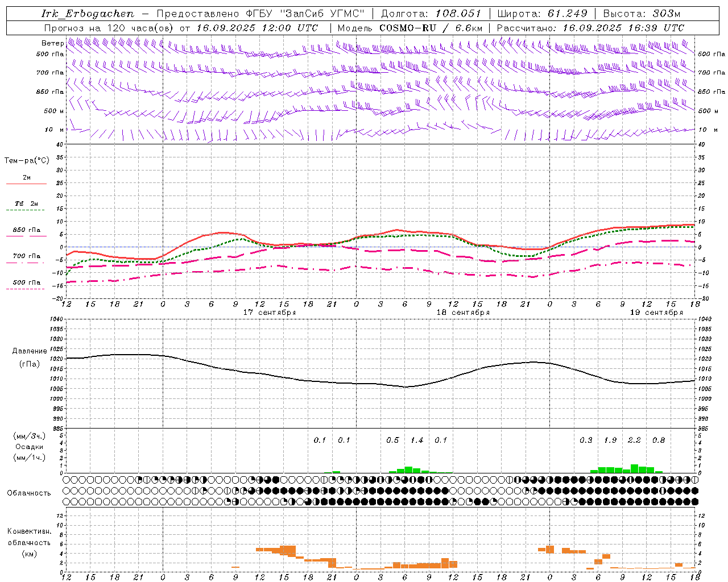The height and width of the screenshot is (582, 728).
Task: Click the latitude value Широта: 61.249
Action: 542,14
